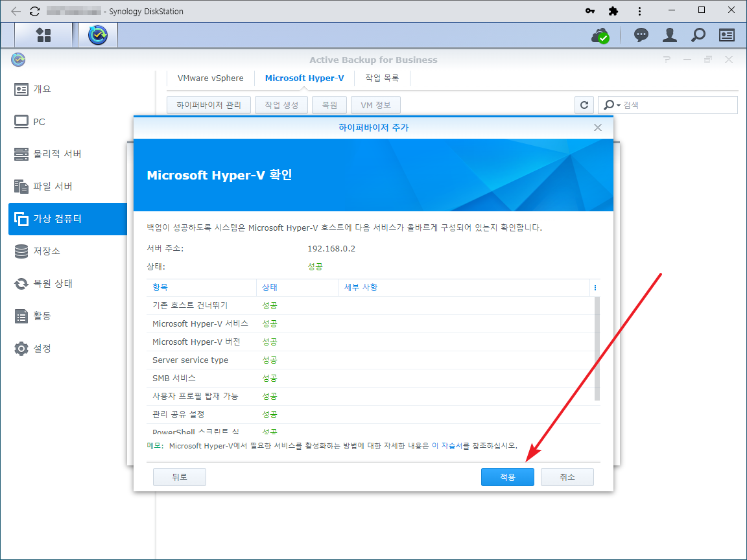Open 물리적 서버 in sidebar

pyautogui.click(x=68, y=154)
